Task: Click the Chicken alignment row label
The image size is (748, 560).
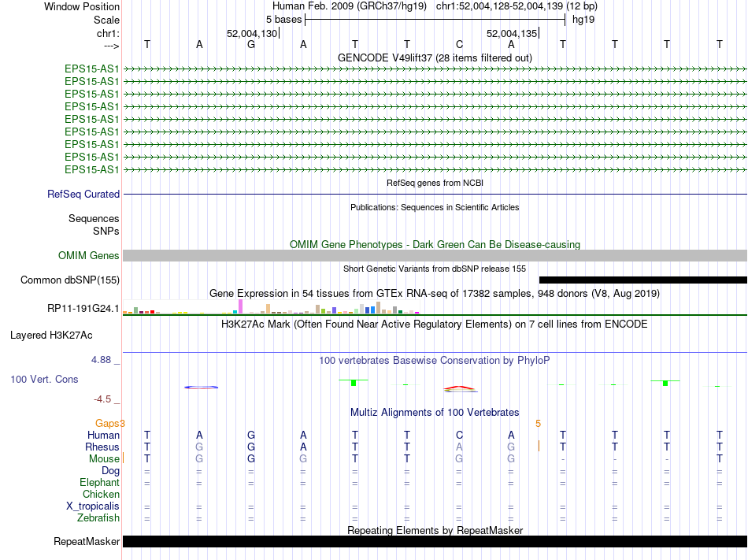Action: pyautogui.click(x=101, y=494)
